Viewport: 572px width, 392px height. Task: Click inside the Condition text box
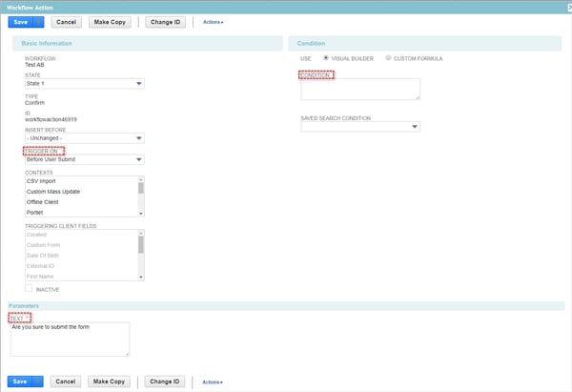(360, 89)
